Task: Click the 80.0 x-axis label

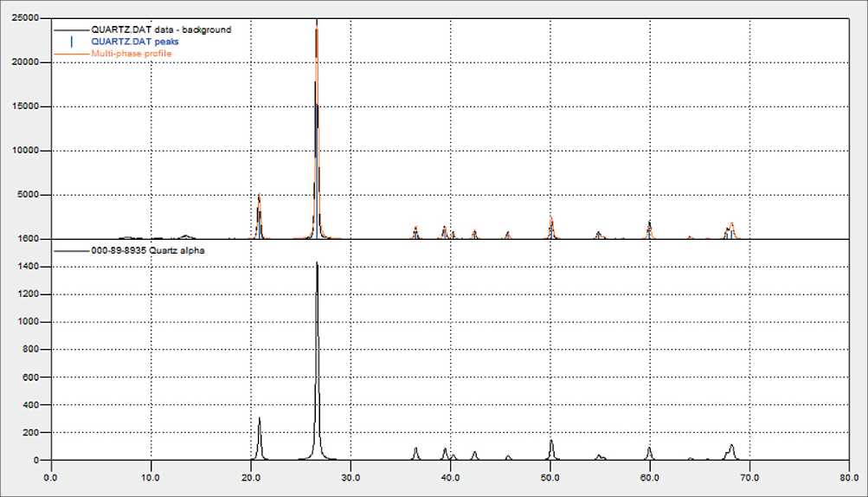Action: (x=849, y=478)
